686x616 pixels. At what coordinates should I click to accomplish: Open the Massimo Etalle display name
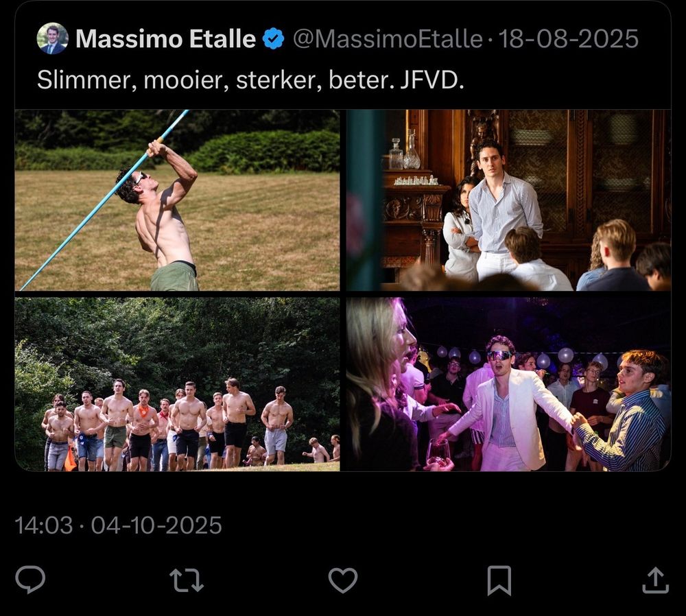click(165, 38)
